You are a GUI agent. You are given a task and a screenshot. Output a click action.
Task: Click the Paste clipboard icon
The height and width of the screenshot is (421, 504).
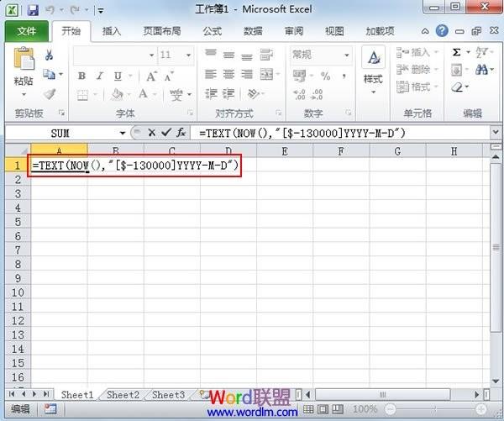pyautogui.click(x=24, y=59)
